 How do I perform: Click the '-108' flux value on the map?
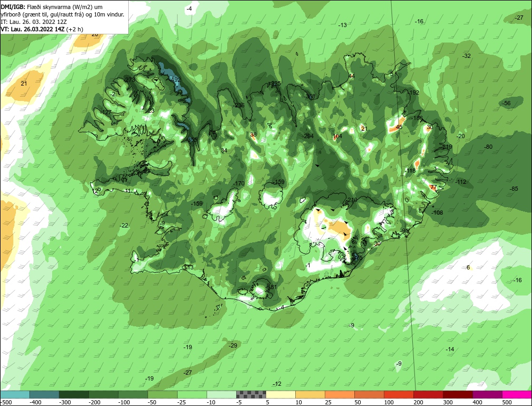click(437, 213)
